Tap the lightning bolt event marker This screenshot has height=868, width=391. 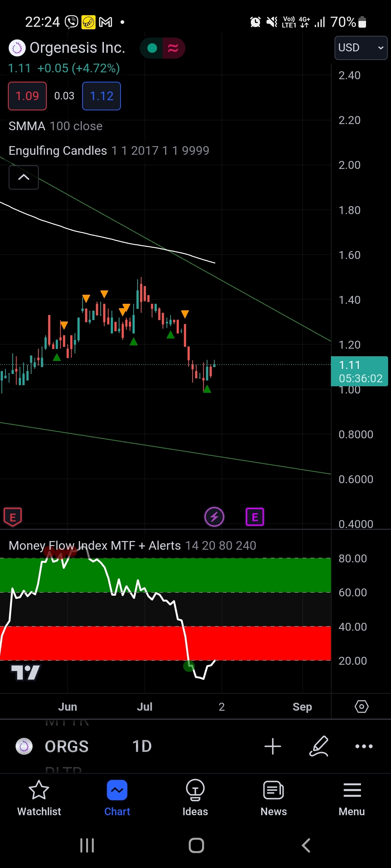coord(214,517)
